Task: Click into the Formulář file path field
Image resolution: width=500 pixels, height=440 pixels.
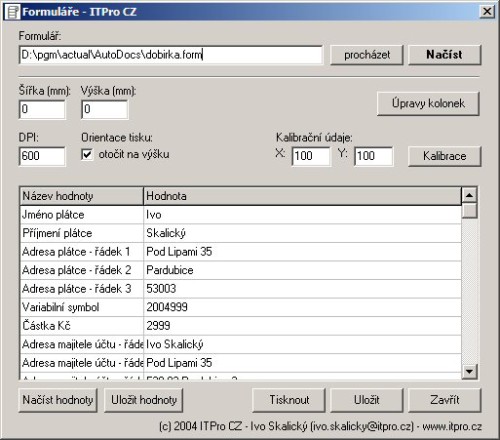Action: [171, 55]
